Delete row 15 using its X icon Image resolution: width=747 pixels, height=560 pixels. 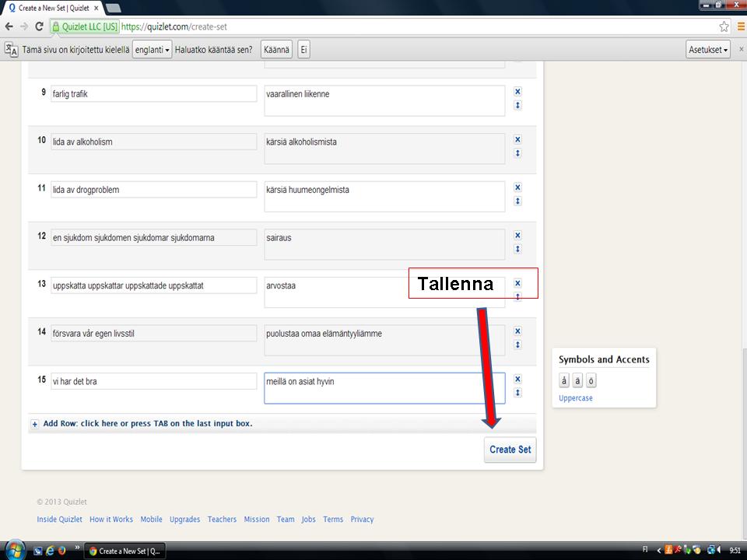(517, 379)
